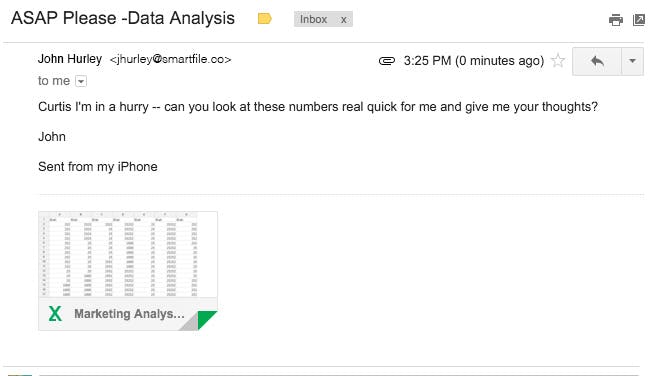Click the paperclip attachment icon
The height and width of the screenshot is (376, 649).
tap(387, 61)
